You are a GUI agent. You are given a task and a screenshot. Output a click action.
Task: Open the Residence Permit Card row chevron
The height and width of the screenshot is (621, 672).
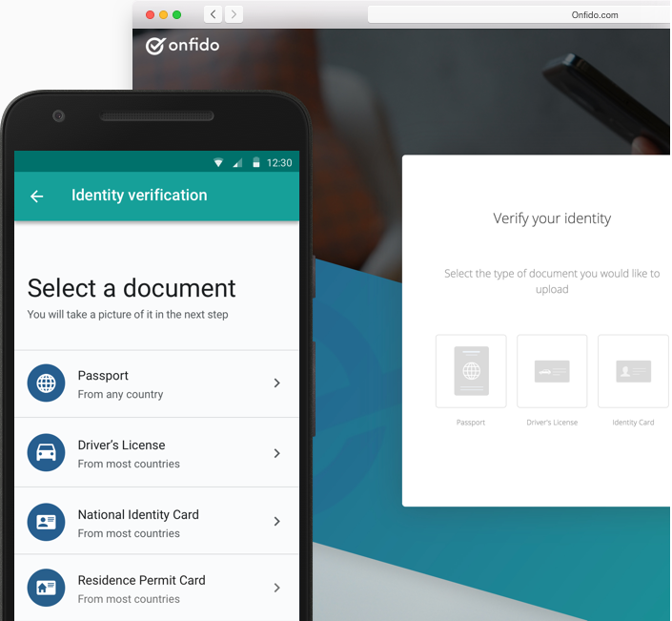point(276,588)
